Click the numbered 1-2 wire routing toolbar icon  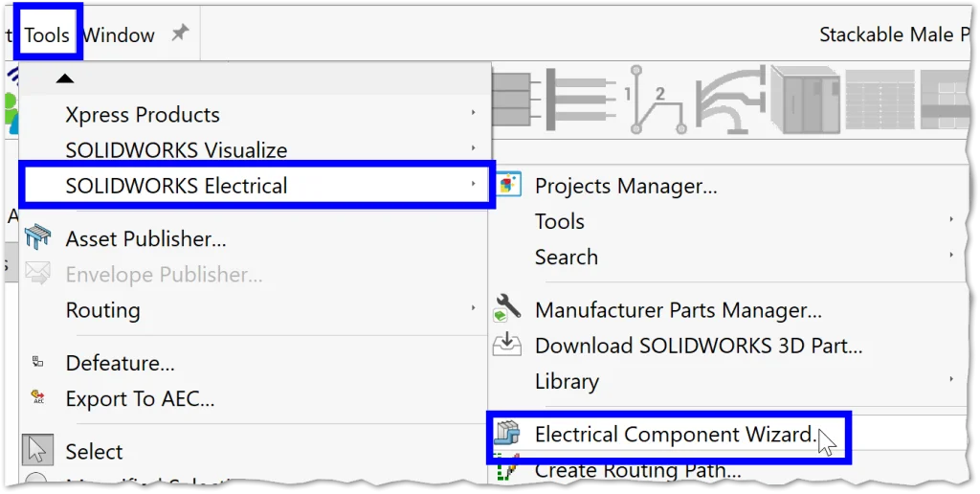(x=654, y=100)
